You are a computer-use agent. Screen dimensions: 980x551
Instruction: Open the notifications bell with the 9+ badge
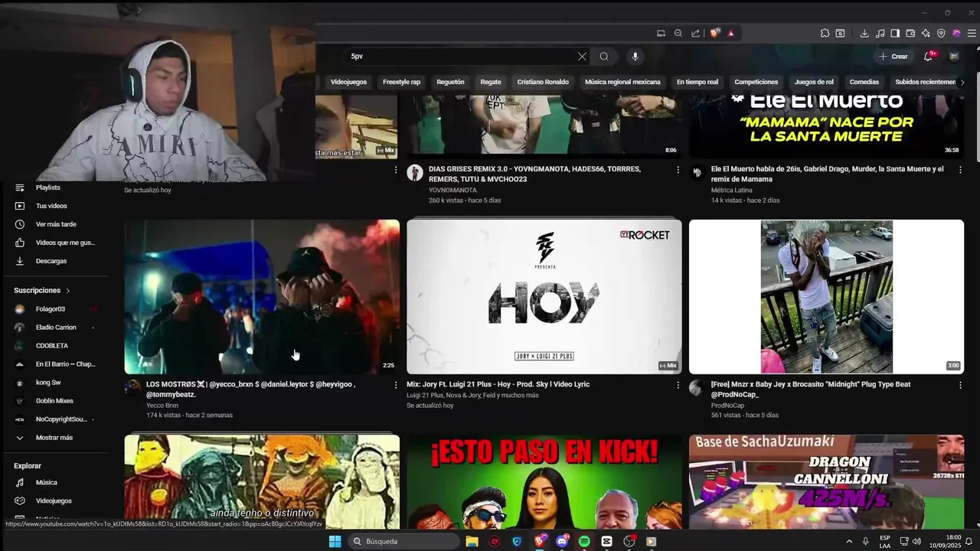(x=929, y=56)
